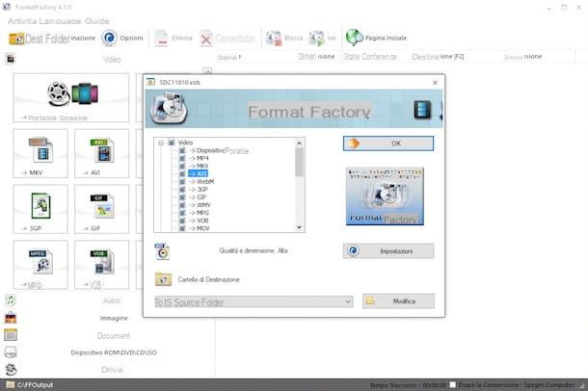Viewport: 588px width, 391px height.
Task: Expand the Immagine category panel
Action: [114, 318]
